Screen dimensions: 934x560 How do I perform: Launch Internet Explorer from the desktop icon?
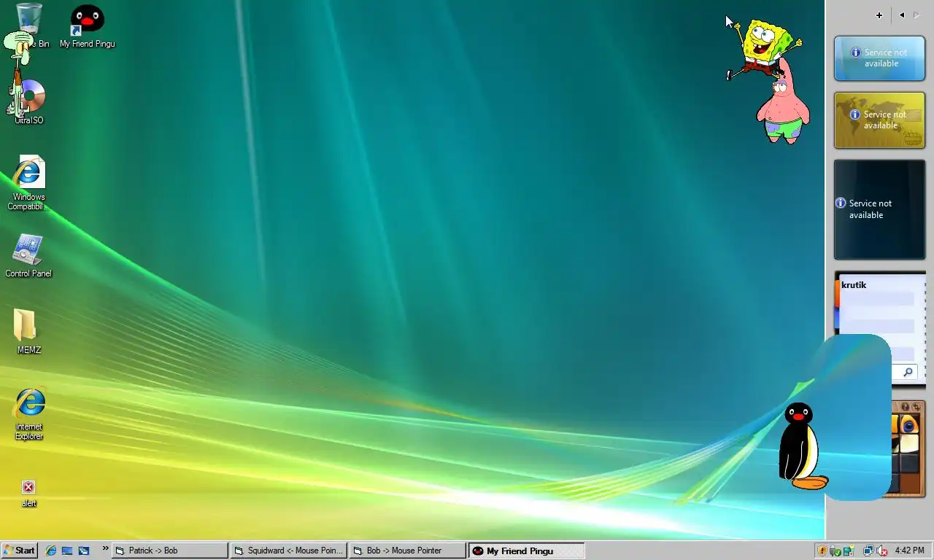click(29, 414)
